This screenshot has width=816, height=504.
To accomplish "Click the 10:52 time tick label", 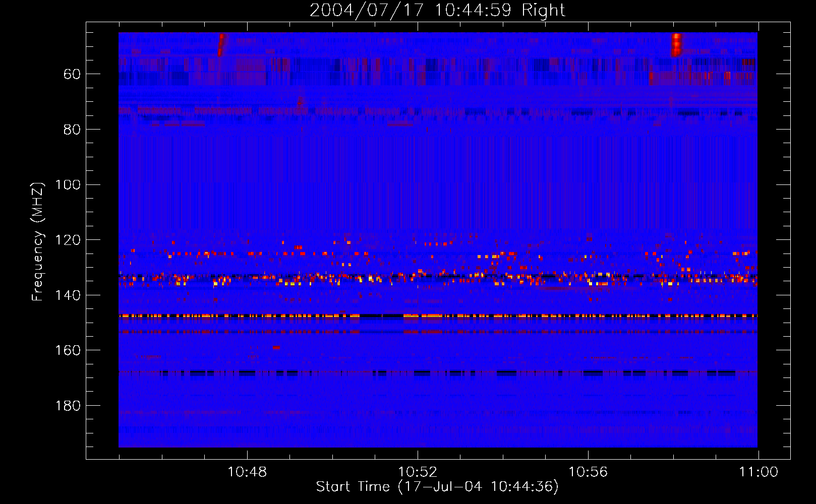I will [418, 472].
